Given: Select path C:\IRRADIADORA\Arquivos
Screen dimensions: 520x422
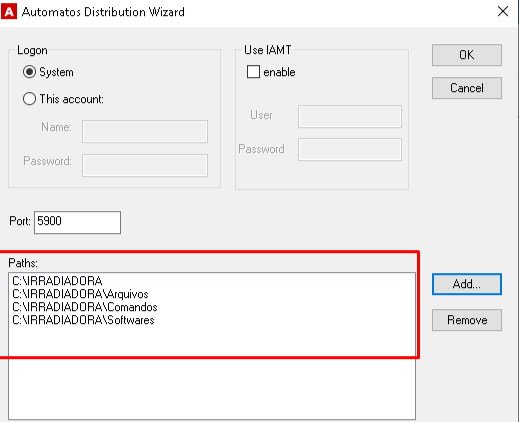Looking at the screenshot, I should click(x=80, y=294).
